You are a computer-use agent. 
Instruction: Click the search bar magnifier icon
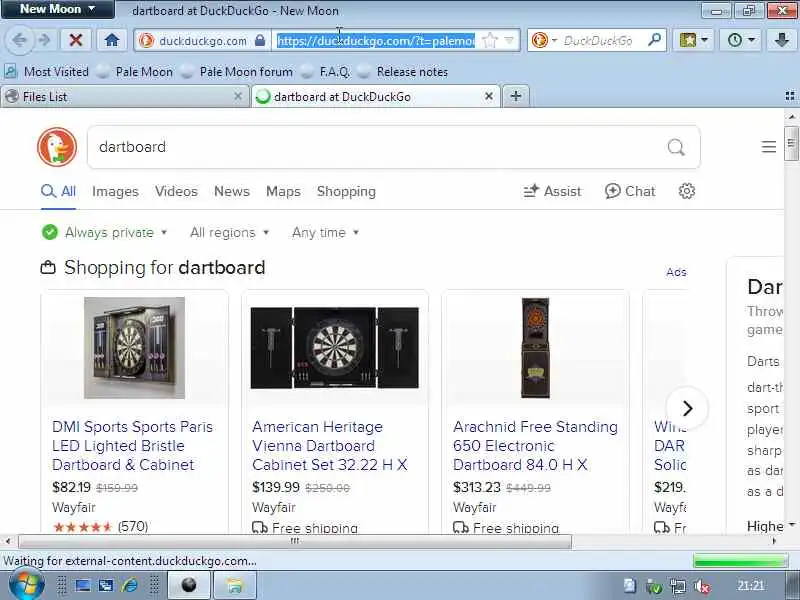coord(654,40)
